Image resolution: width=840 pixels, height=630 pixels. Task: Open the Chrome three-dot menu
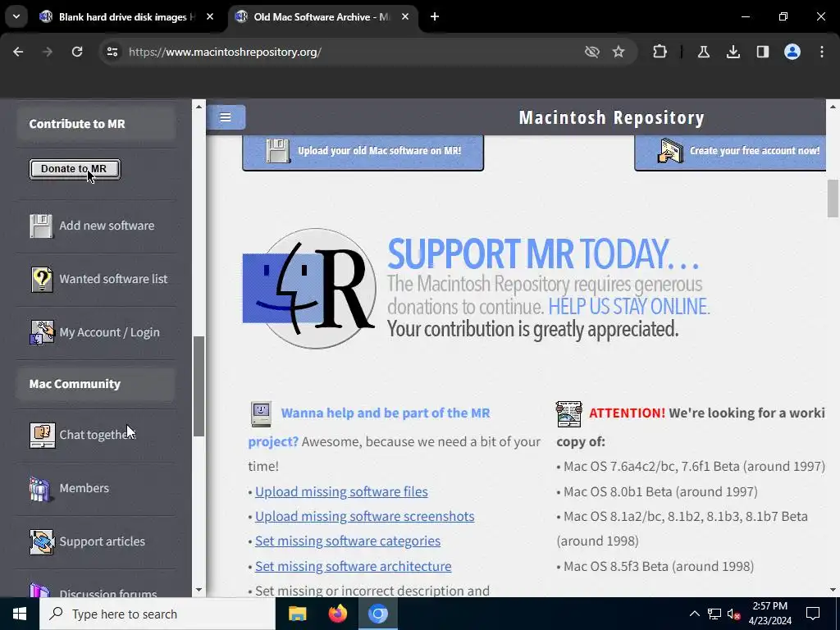pyautogui.click(x=822, y=52)
